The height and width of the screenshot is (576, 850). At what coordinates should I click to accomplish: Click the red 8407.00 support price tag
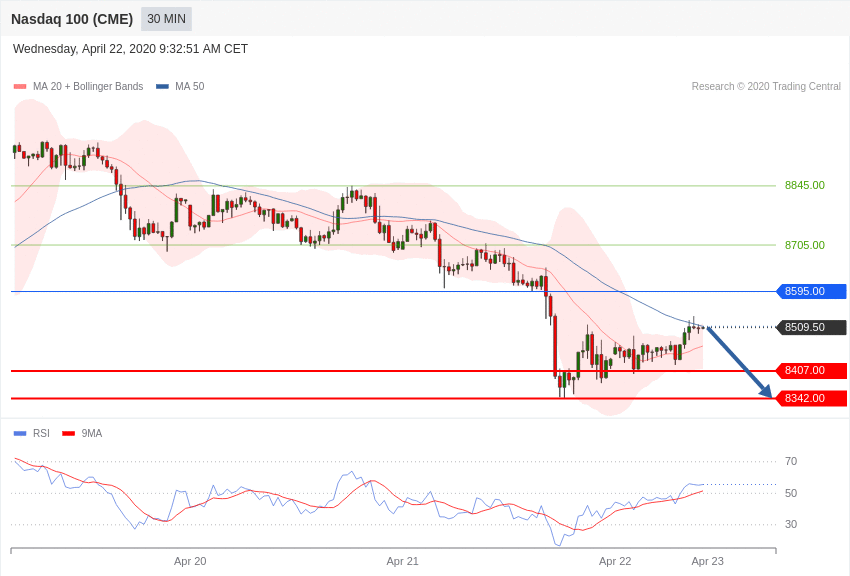coord(811,370)
